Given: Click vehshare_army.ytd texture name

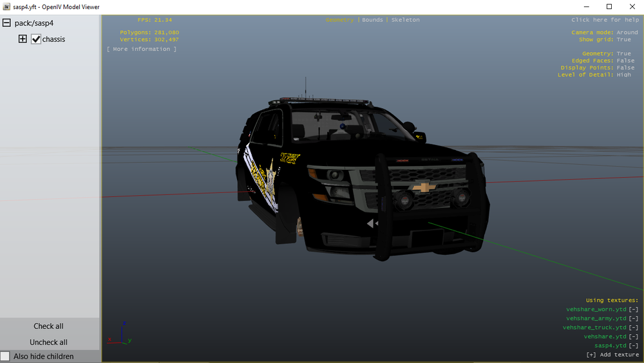Looking at the screenshot, I should coord(596,318).
